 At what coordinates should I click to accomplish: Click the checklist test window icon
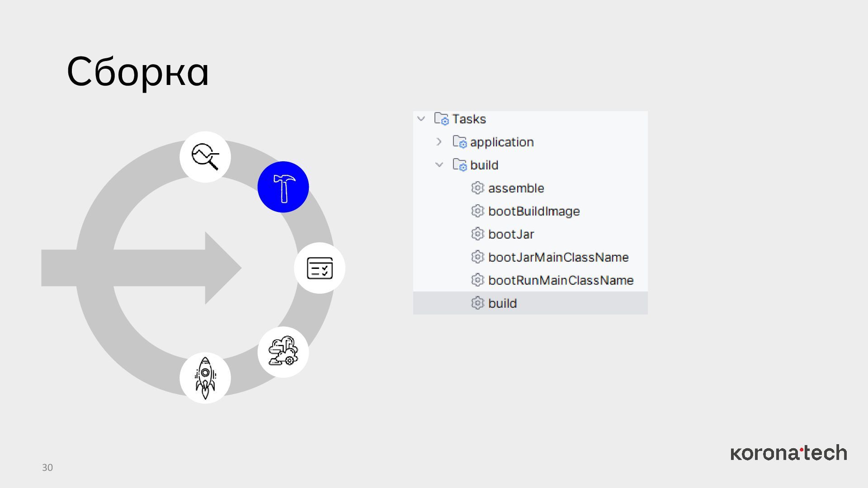pyautogui.click(x=320, y=268)
